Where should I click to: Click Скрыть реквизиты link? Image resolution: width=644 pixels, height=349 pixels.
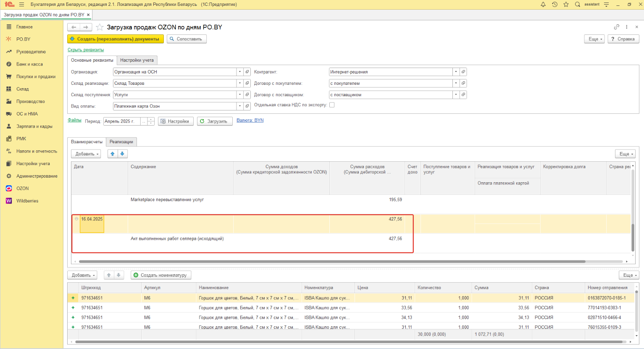coord(86,50)
